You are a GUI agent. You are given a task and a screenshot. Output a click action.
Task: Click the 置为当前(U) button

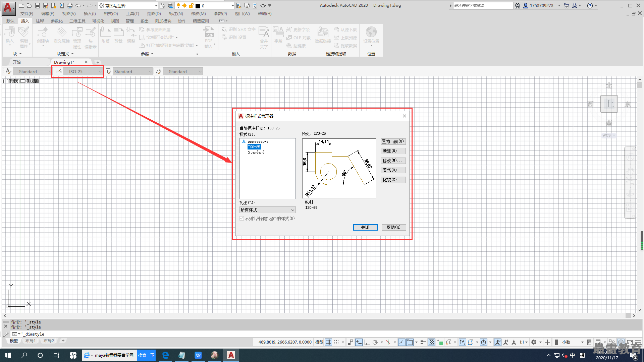[x=393, y=141]
